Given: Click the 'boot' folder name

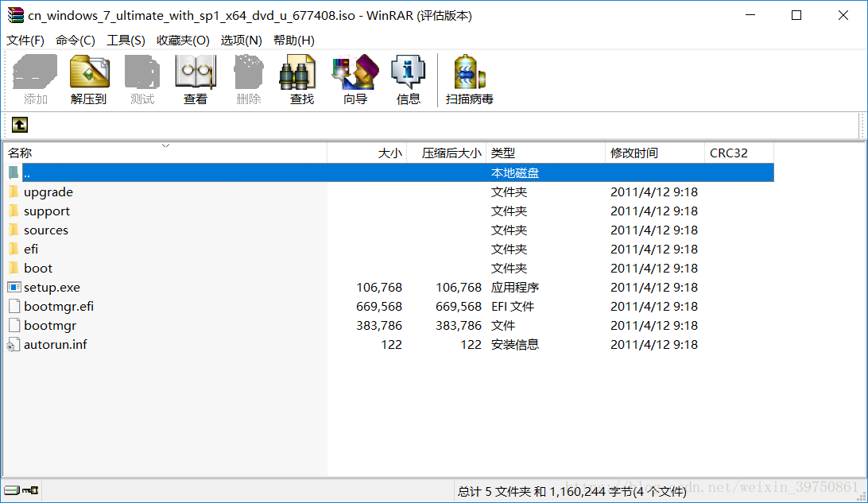Looking at the screenshot, I should click(38, 269).
